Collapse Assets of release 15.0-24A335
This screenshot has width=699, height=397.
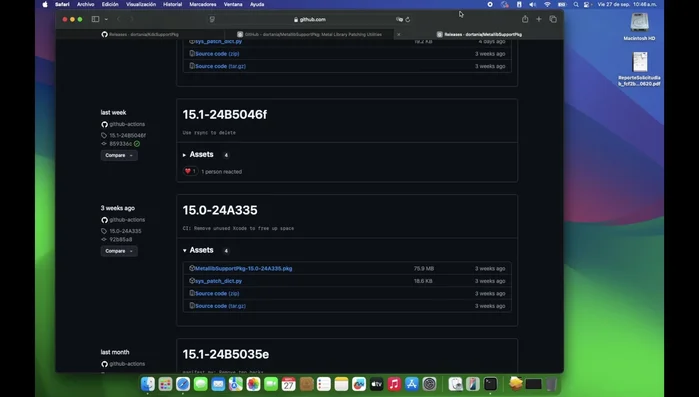198,250
